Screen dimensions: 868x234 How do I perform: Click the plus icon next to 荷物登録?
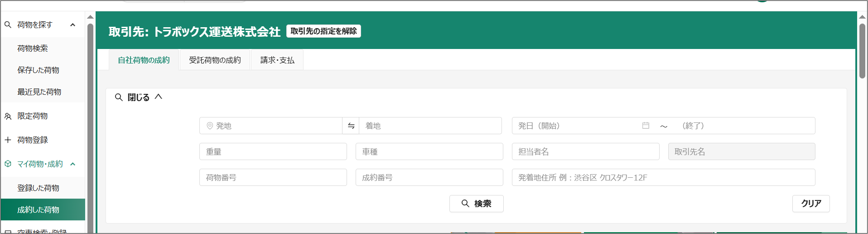click(8, 140)
